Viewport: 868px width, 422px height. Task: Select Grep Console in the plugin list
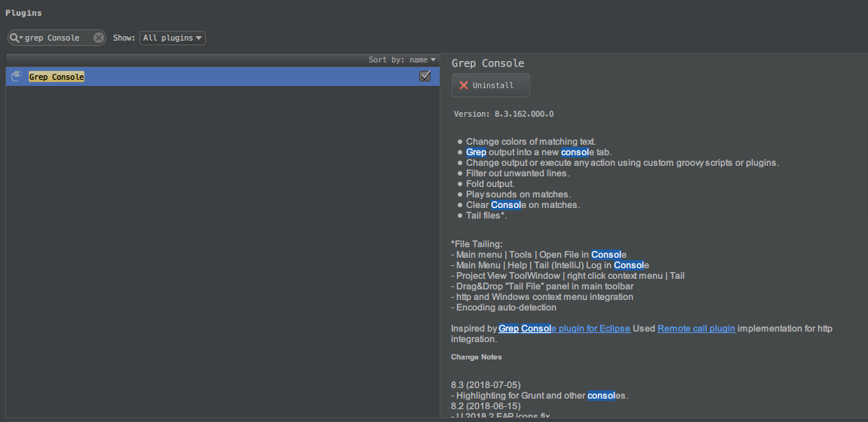57,77
